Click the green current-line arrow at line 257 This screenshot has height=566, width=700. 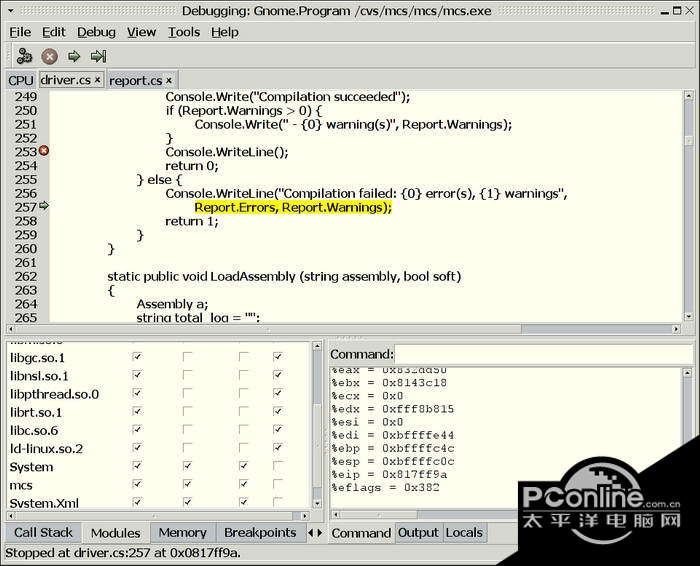click(43, 206)
